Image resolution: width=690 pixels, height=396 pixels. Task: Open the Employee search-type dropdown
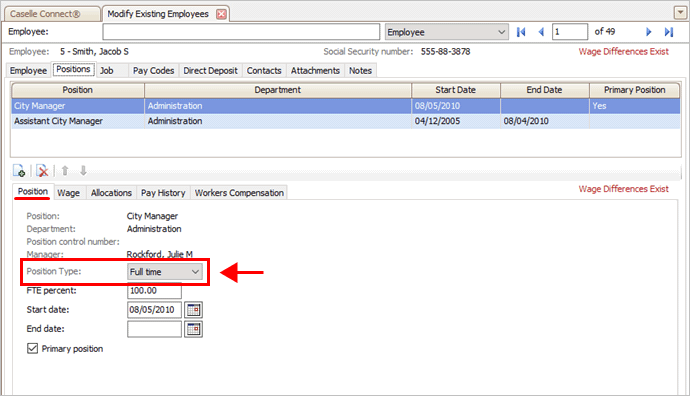[x=447, y=32]
